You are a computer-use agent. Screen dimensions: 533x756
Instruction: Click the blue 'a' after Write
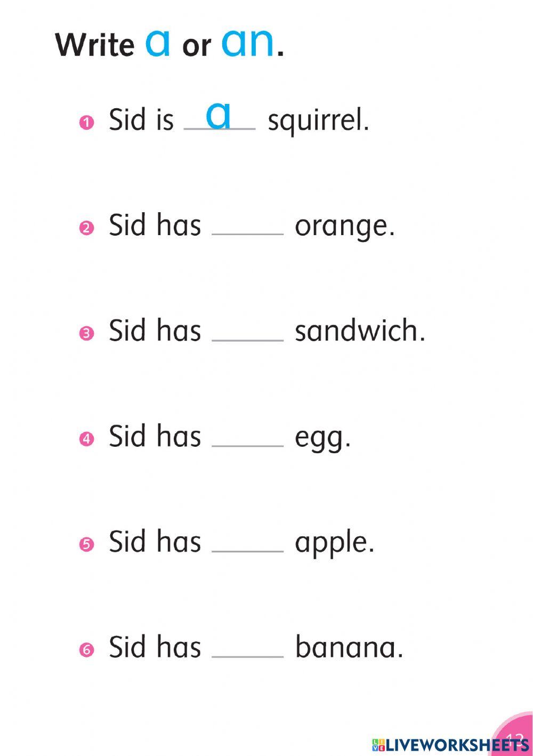[x=158, y=43]
